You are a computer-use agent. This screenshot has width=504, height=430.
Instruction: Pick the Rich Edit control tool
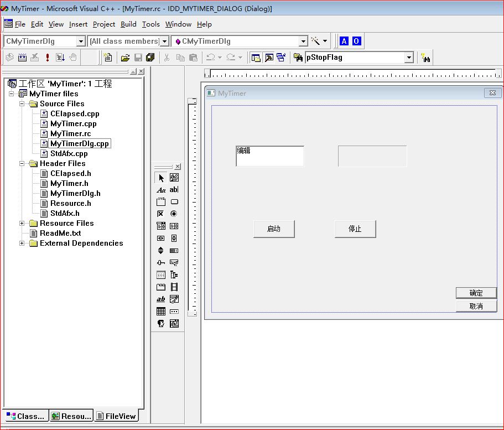[161, 299]
